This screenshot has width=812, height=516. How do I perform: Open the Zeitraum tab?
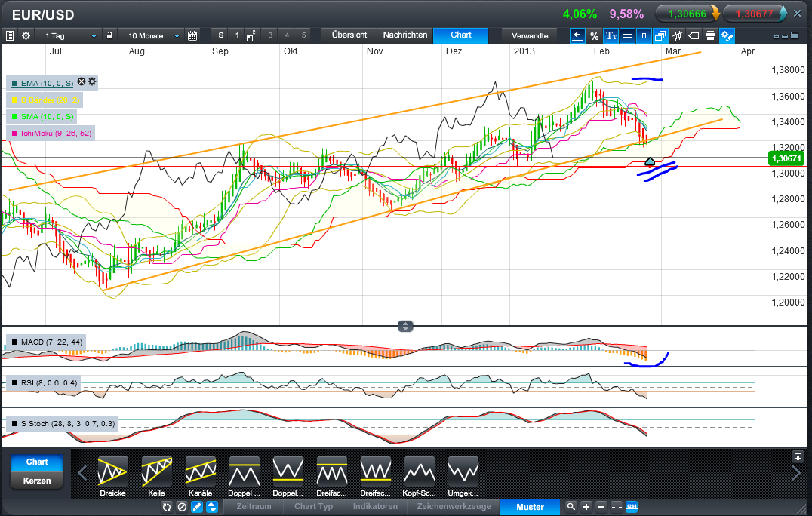[x=254, y=507]
